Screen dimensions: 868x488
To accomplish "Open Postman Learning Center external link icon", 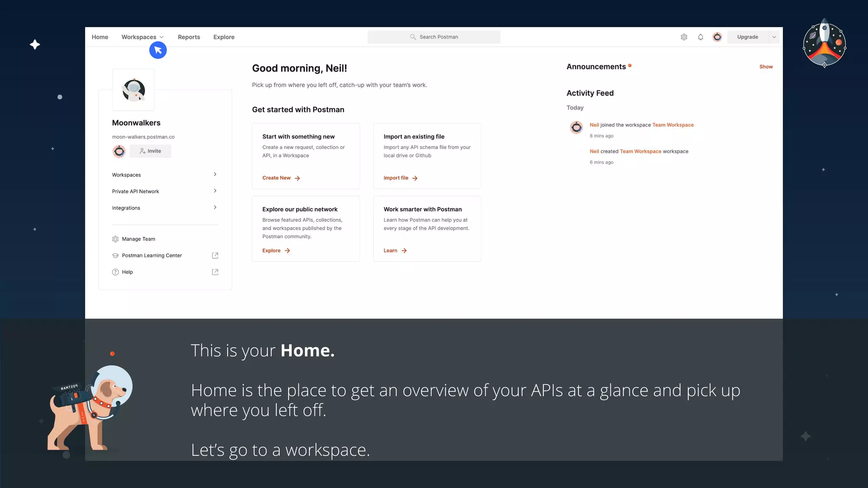I will [x=215, y=255].
